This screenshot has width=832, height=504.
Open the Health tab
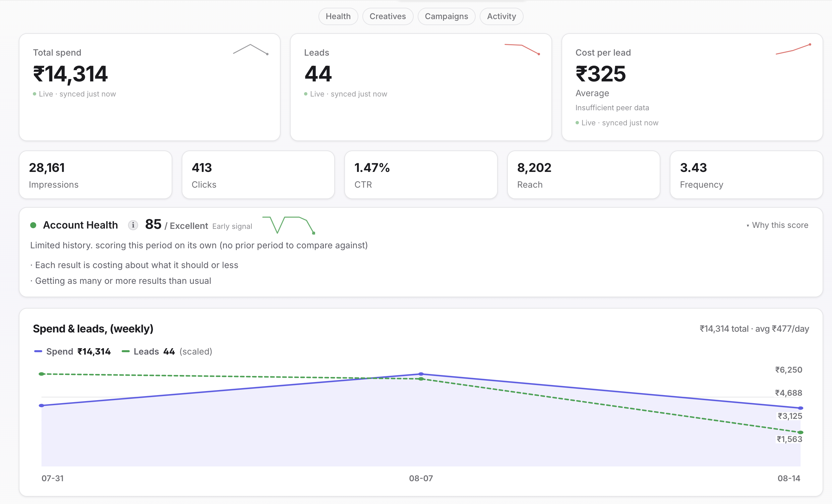coord(338,16)
